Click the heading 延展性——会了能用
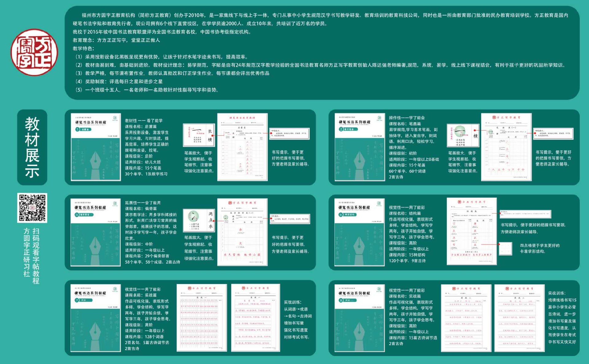 (143, 203)
